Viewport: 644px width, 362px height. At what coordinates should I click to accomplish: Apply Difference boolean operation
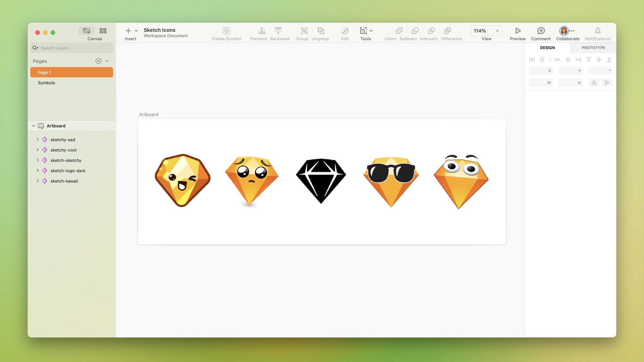click(447, 31)
